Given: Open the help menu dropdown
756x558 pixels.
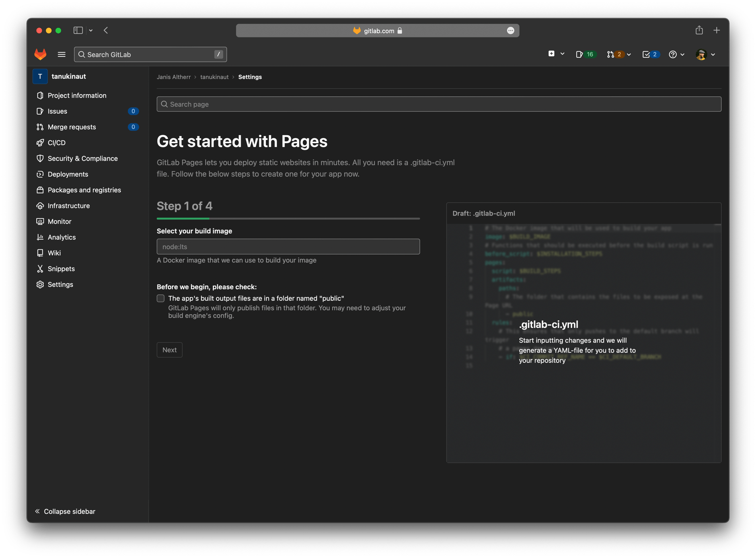Looking at the screenshot, I should click(676, 54).
